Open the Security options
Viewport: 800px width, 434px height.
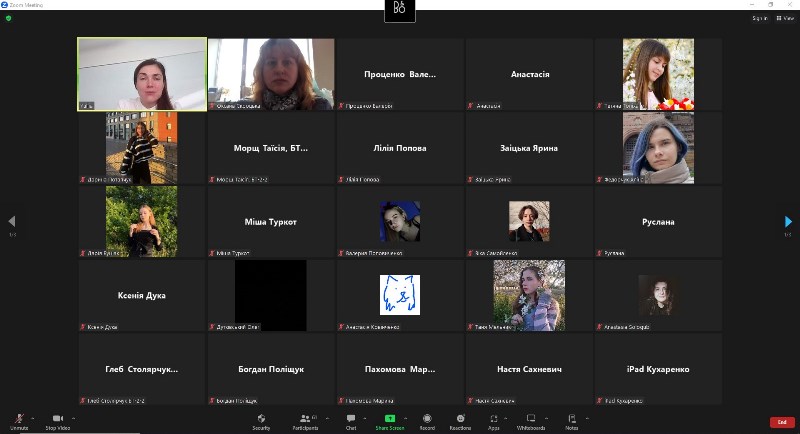point(261,420)
